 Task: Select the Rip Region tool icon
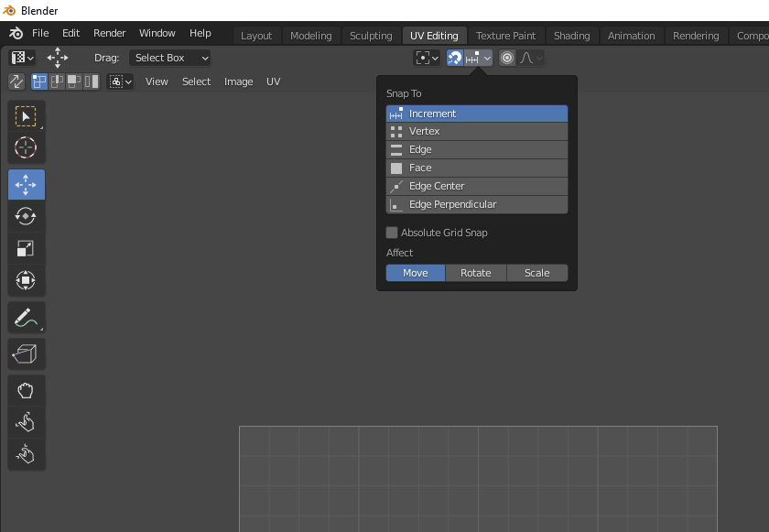[26, 354]
